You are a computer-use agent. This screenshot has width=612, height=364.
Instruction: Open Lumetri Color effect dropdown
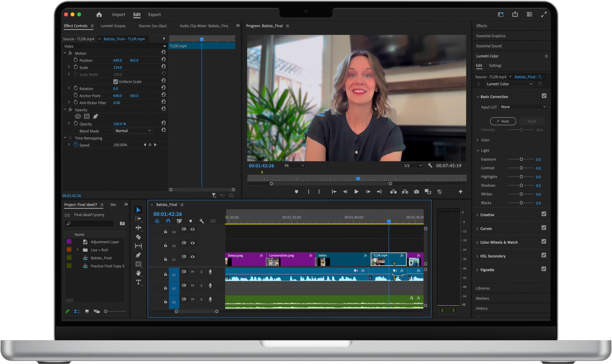click(x=509, y=84)
